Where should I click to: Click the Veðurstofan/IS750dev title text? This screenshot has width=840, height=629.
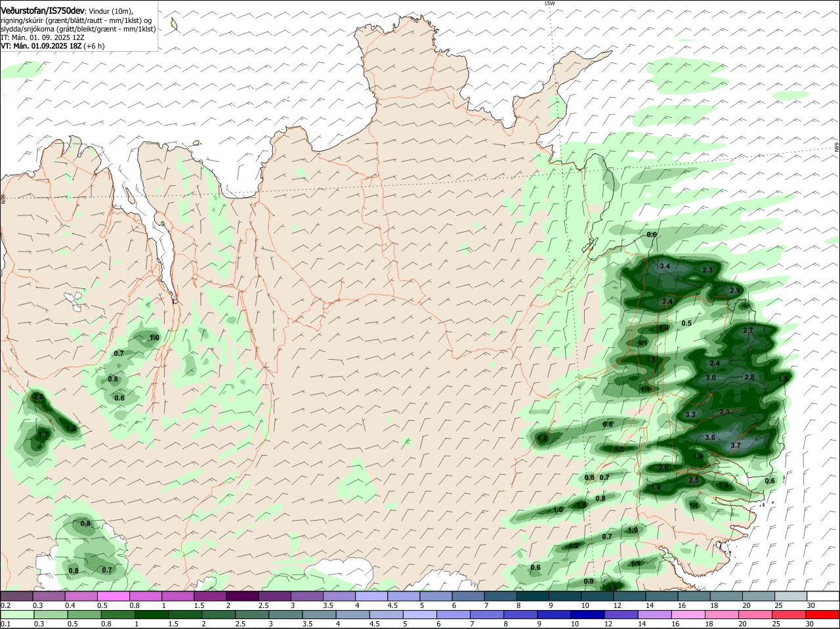click(43, 11)
